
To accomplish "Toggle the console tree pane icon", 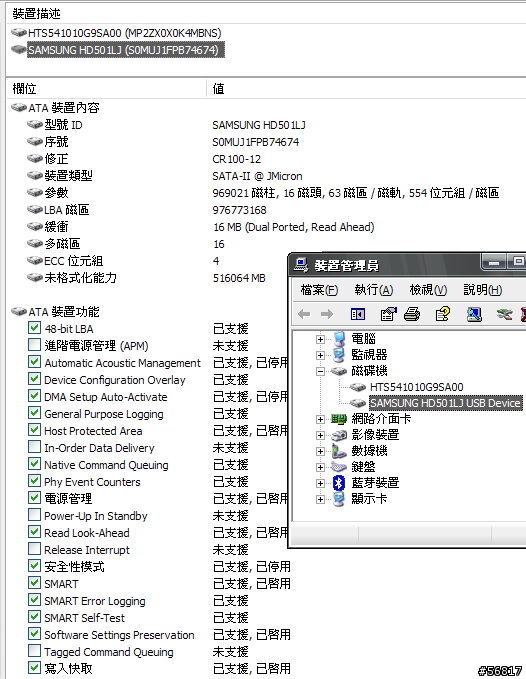I will coord(358,314).
